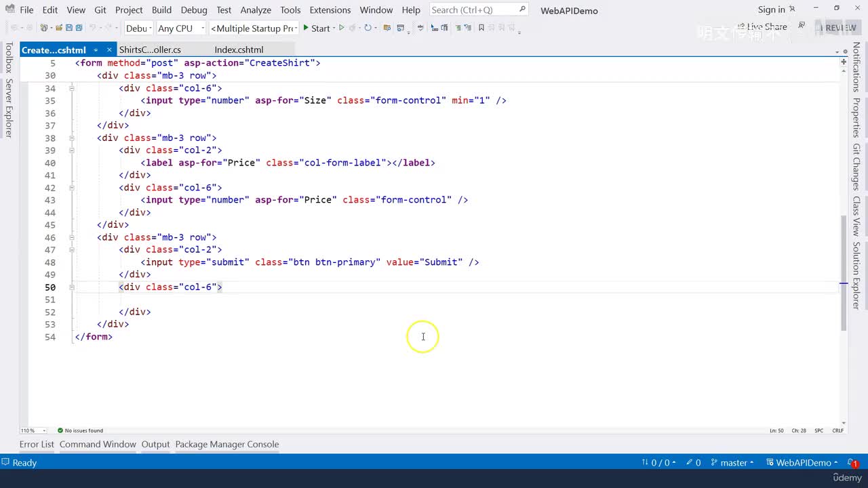Click the search magnifier icon
Viewport: 868px width, 488px height.
[x=522, y=9]
